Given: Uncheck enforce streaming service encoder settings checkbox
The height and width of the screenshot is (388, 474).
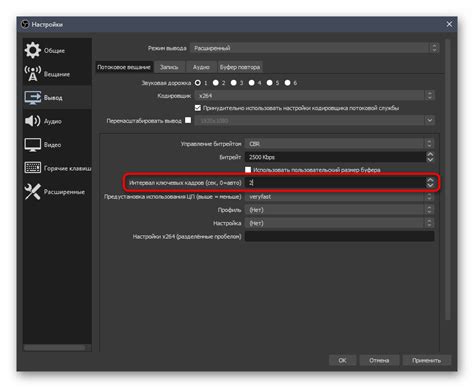Looking at the screenshot, I should (x=198, y=108).
